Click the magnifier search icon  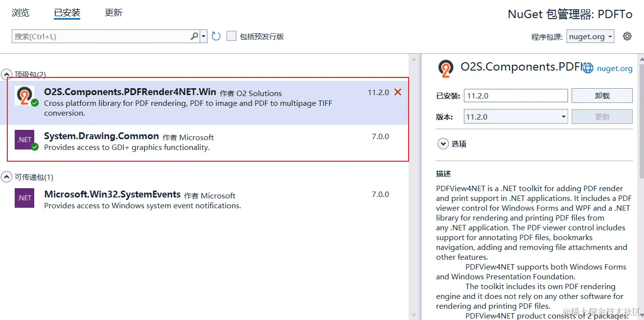pyautogui.click(x=194, y=36)
